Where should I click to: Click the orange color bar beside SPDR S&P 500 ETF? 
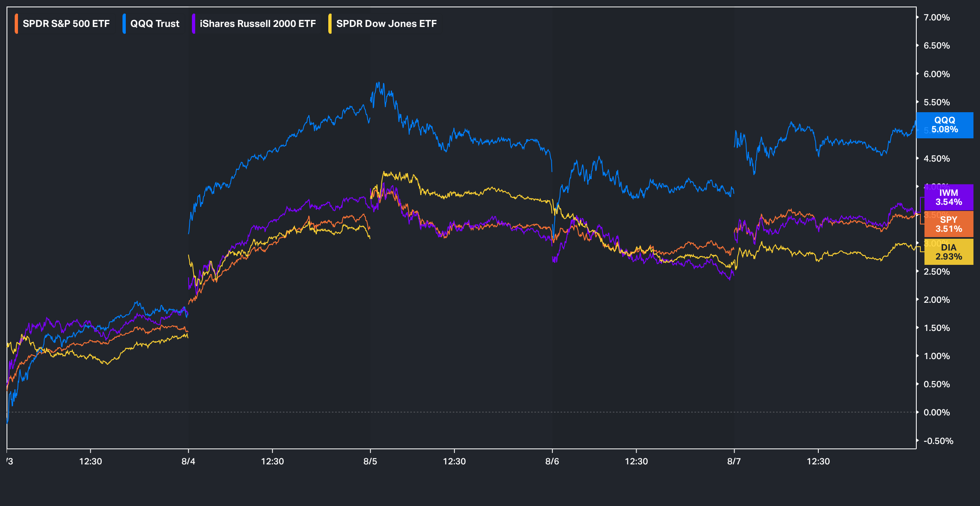[x=16, y=24]
